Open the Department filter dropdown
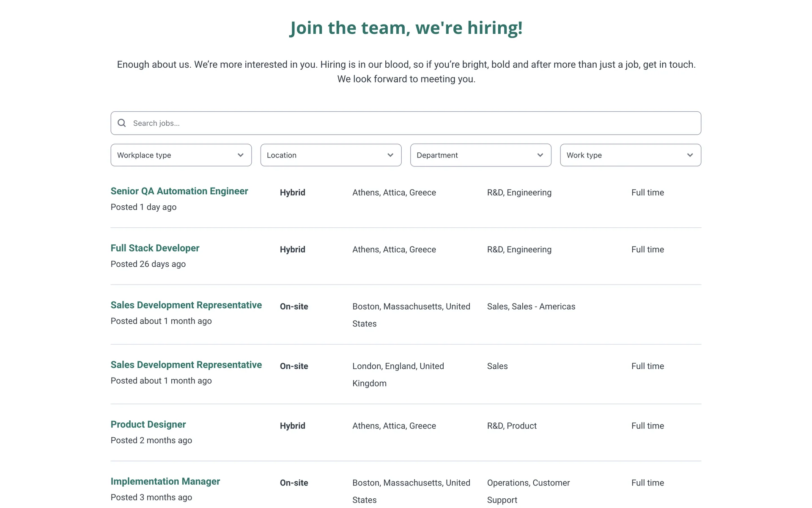Image resolution: width=812 pixels, height=508 pixels. pyautogui.click(x=480, y=155)
